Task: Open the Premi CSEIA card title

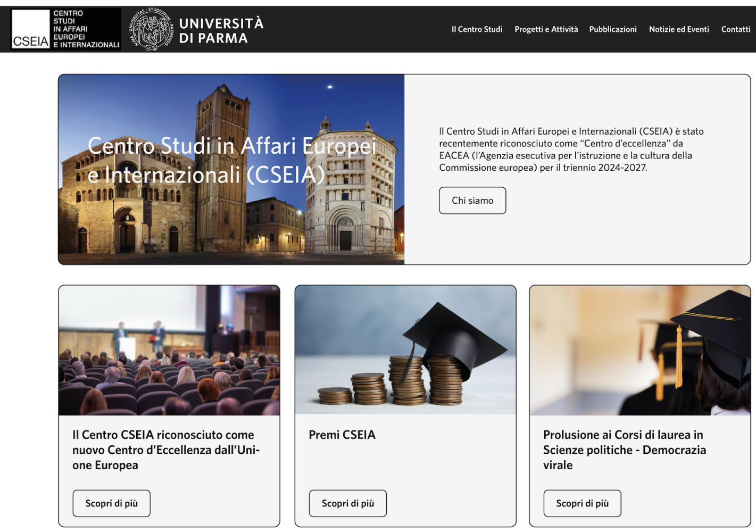Action: click(x=342, y=435)
